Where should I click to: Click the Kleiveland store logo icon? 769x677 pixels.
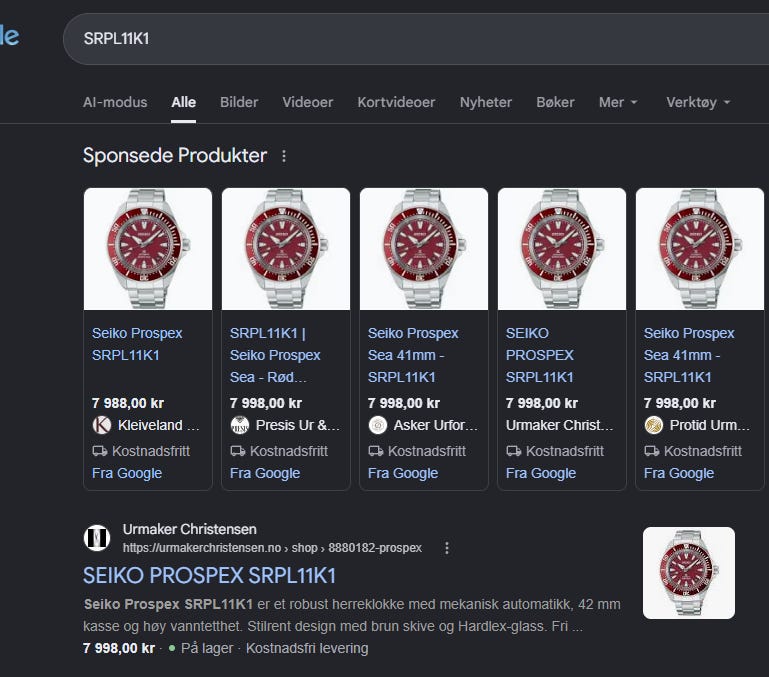[x=102, y=425]
